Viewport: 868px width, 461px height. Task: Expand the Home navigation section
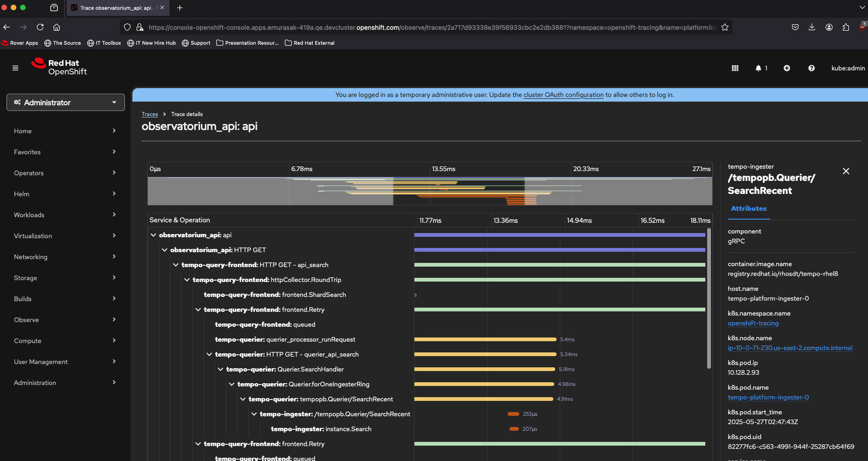tap(65, 131)
